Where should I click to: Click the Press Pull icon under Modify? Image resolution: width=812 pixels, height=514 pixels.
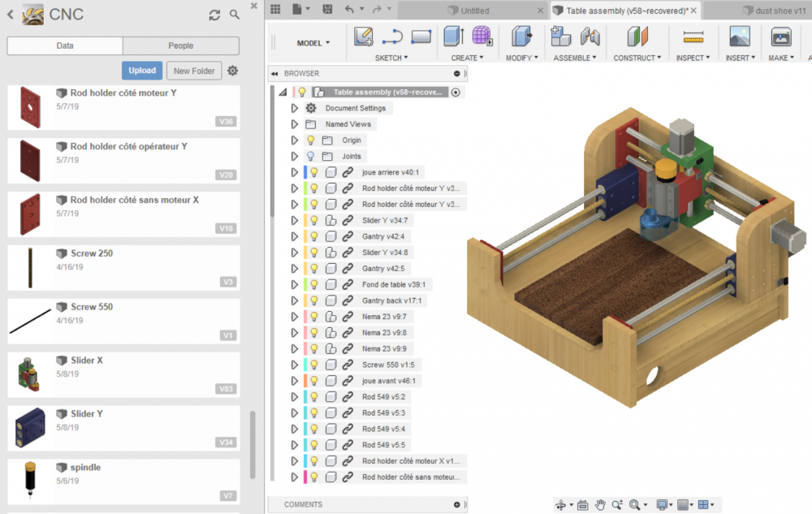520,37
